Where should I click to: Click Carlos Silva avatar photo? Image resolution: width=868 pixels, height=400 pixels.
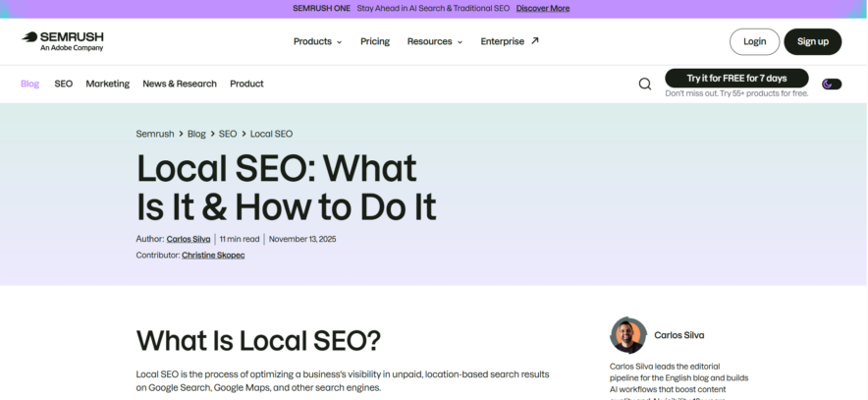coord(628,335)
